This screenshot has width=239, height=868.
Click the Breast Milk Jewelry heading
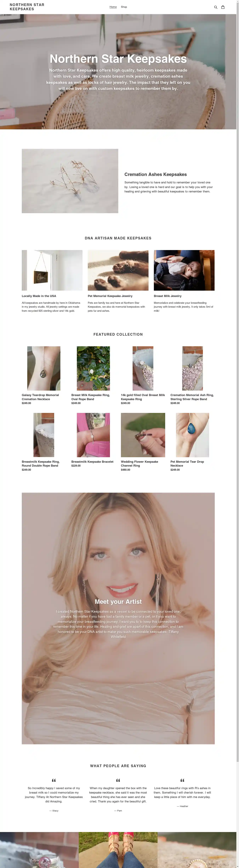point(168,296)
